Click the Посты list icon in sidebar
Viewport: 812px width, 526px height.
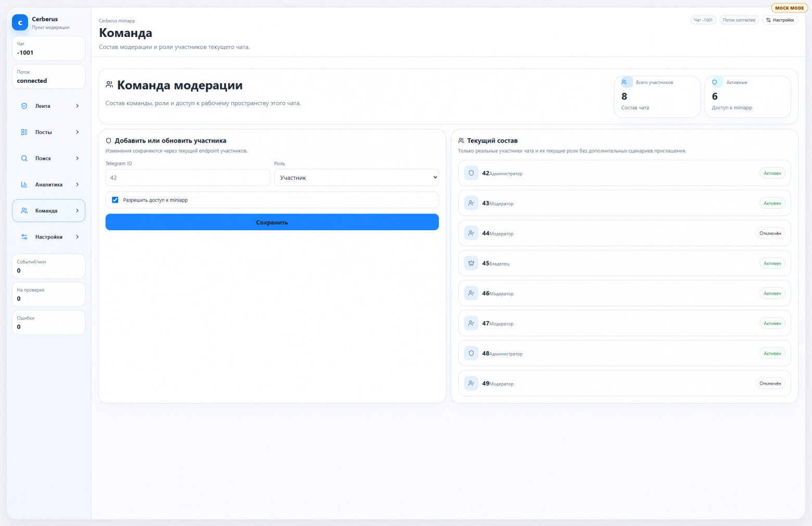click(24, 132)
